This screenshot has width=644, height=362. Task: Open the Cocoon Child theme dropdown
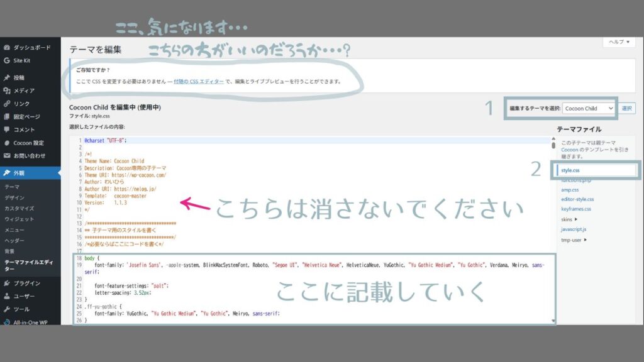(x=589, y=108)
